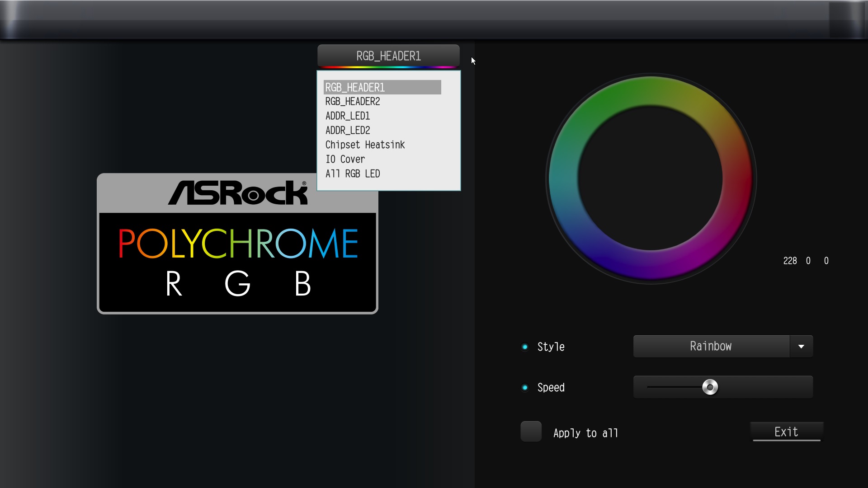Open the Rainbow style dropdown arrow
868x488 pixels.
[801, 347]
